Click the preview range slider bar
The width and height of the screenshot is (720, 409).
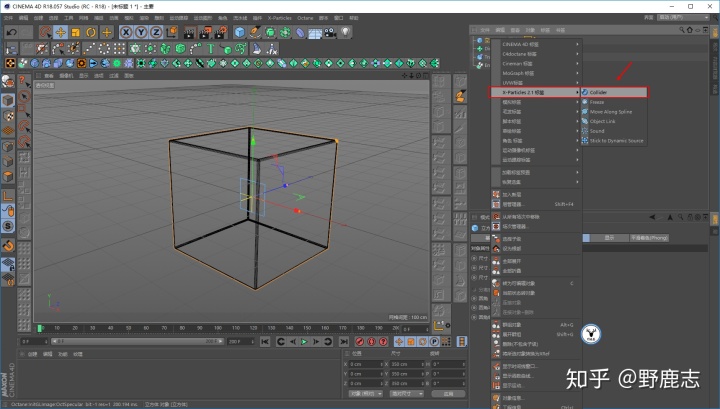137,342
